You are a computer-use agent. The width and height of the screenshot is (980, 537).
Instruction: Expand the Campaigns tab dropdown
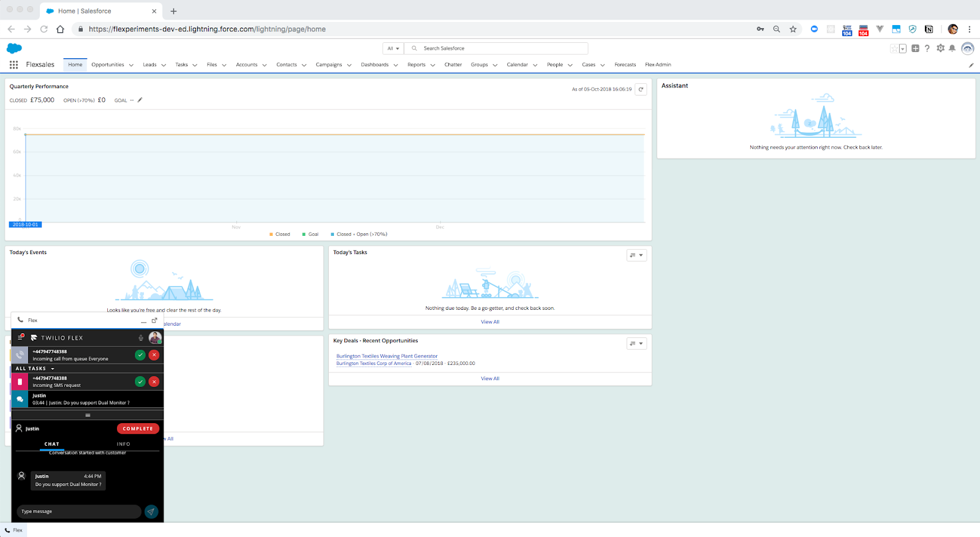349,65
